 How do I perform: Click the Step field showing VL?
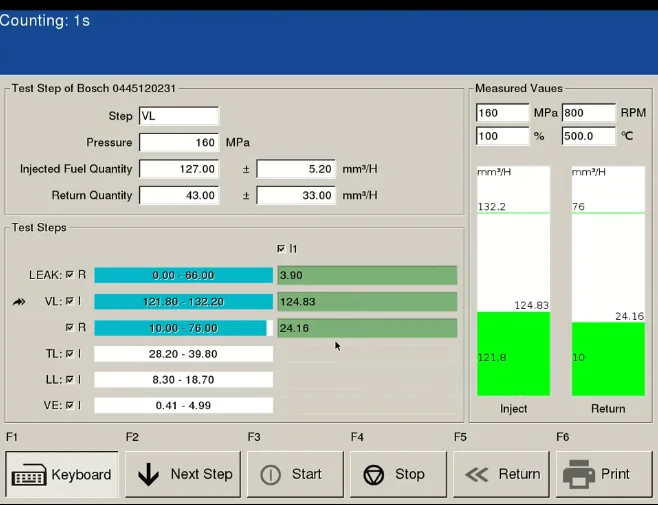[x=179, y=116]
